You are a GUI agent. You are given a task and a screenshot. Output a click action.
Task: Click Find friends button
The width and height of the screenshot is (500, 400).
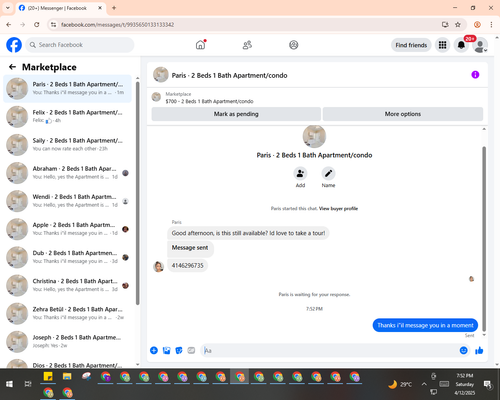pos(411,45)
